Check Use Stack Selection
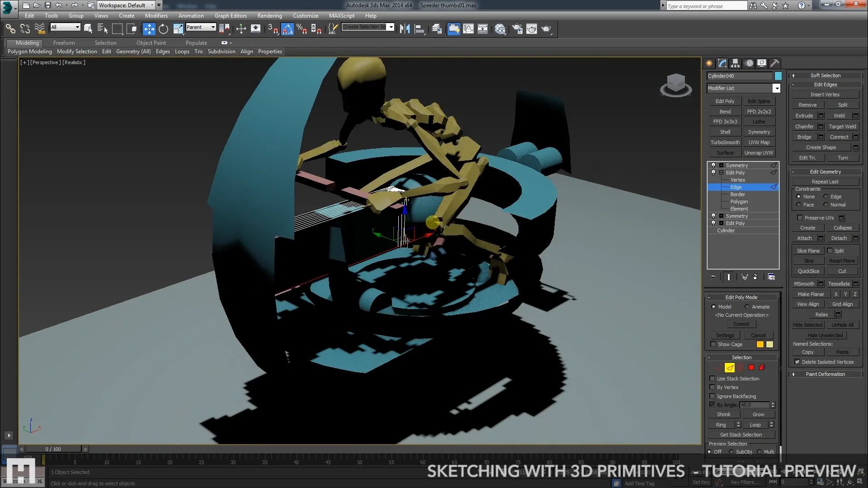 (713, 379)
